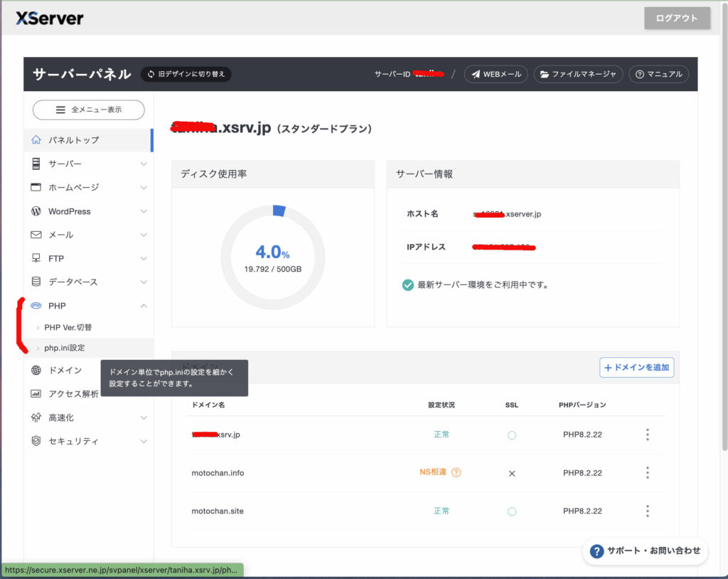Select パネルトップ in the sidebar
Image resolution: width=728 pixels, height=579 pixels.
pos(88,140)
